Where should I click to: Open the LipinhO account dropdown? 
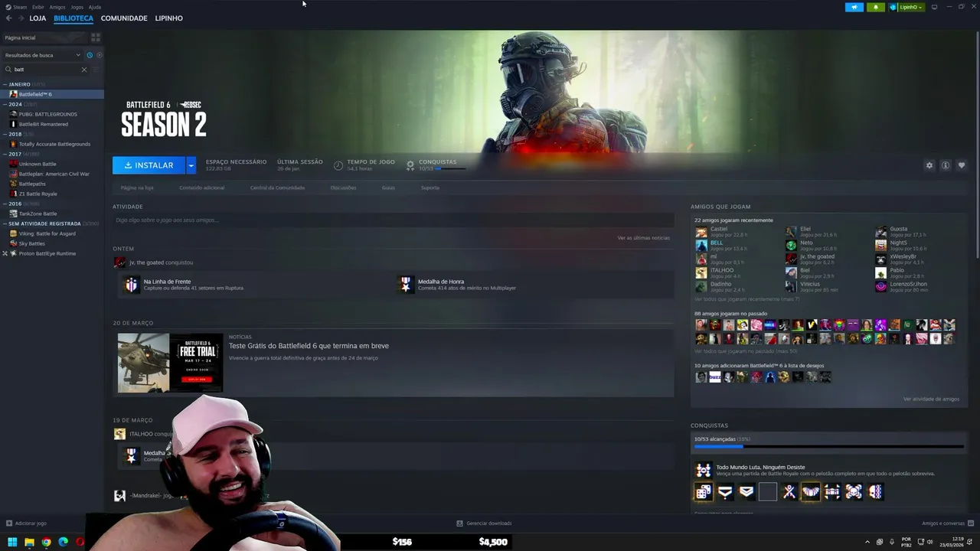907,7
